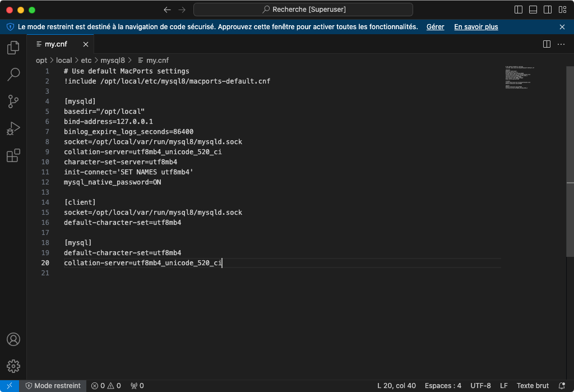Click the En savoir plus link
The image size is (574, 392).
[476, 26]
